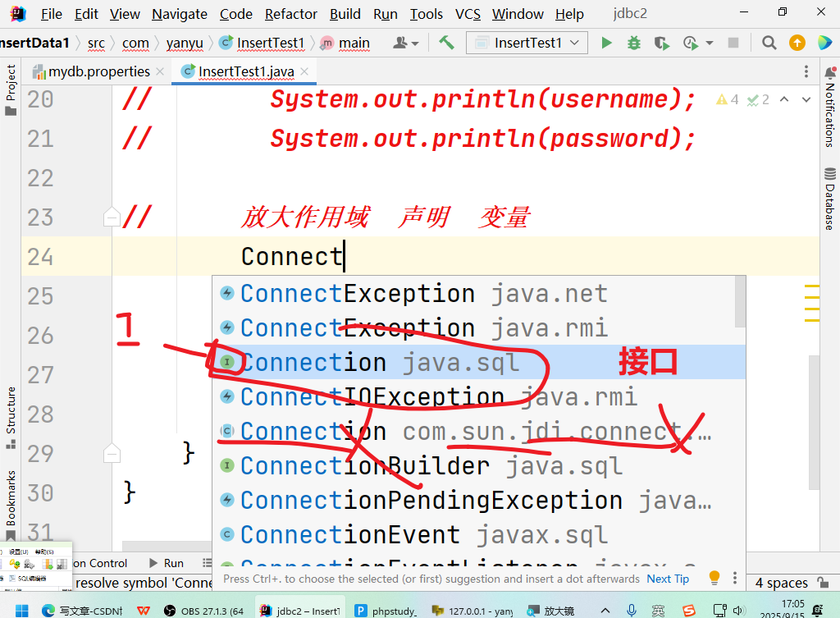Select ConnectException java.net suggestion

coord(474,294)
